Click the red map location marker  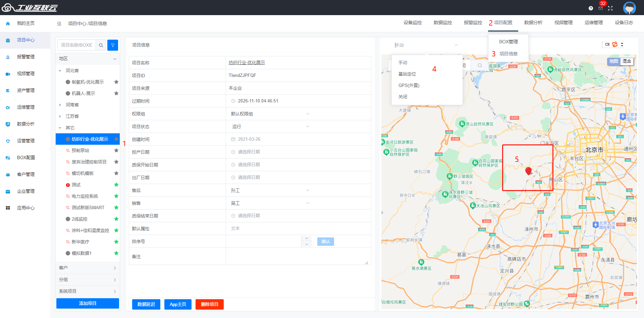click(528, 171)
